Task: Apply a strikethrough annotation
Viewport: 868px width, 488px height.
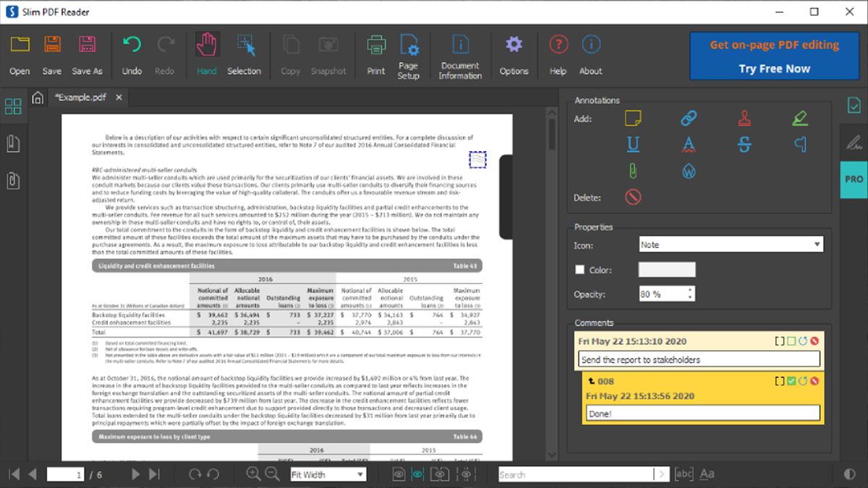Action: click(x=744, y=144)
